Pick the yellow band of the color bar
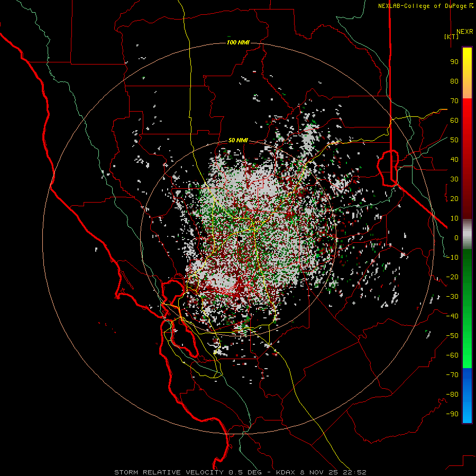The height and width of the screenshot is (476, 476). tap(467, 73)
